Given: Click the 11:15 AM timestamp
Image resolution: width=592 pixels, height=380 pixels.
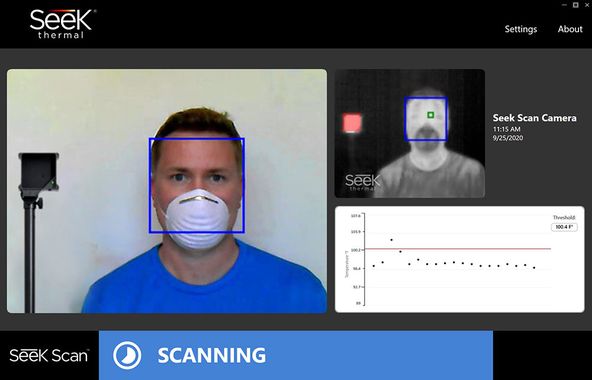Looking at the screenshot, I should (506, 129).
